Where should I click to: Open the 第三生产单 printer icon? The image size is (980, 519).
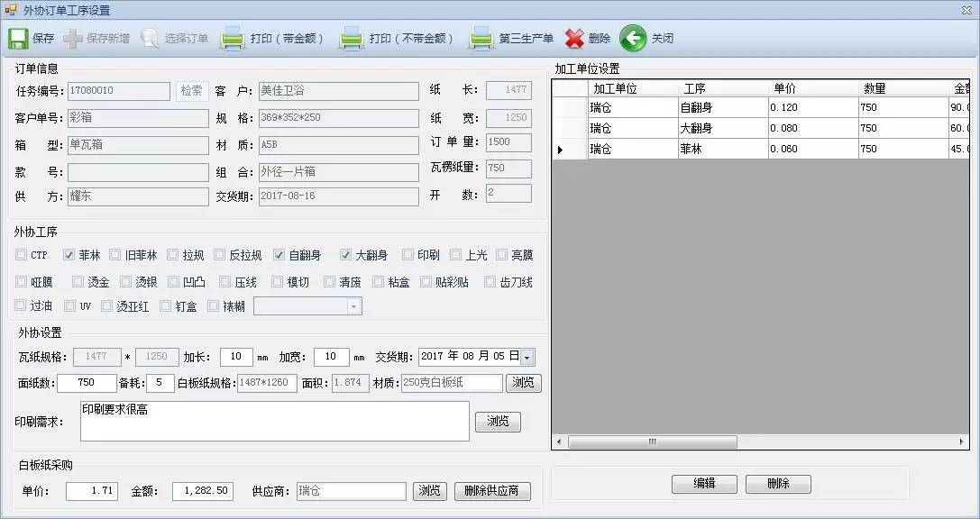[x=481, y=39]
